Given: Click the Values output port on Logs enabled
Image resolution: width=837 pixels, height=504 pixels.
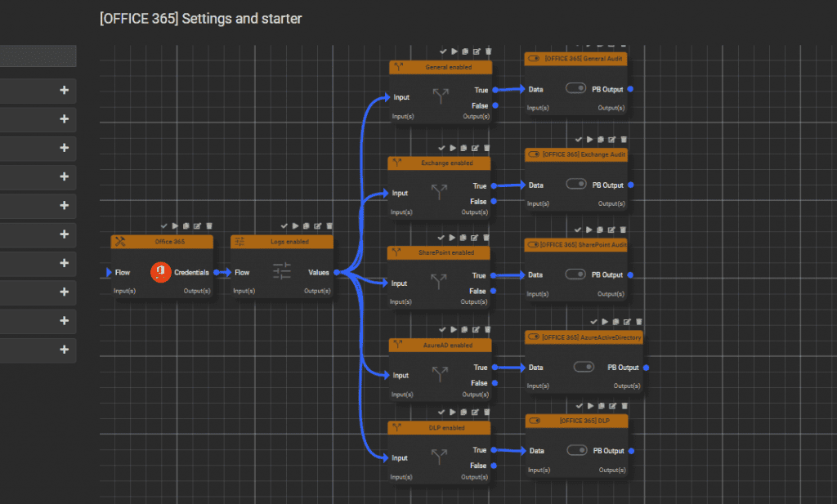Looking at the screenshot, I should click(x=337, y=273).
